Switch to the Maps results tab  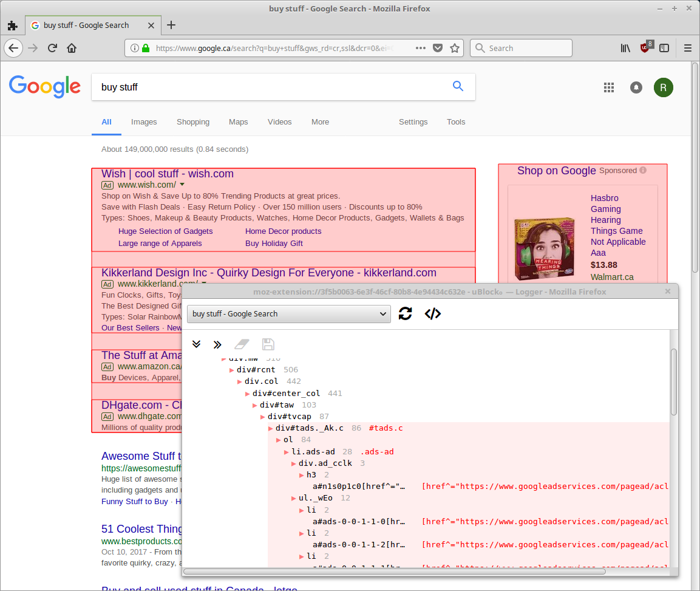coord(239,122)
